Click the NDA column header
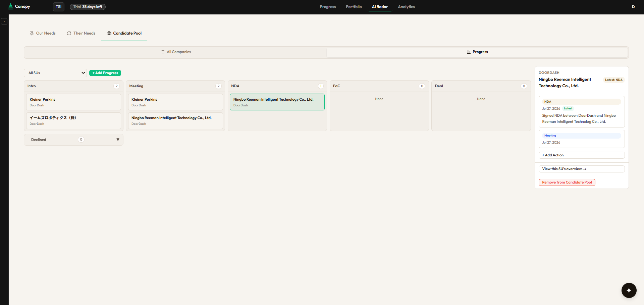The width and height of the screenshot is (644, 305). 277,86
